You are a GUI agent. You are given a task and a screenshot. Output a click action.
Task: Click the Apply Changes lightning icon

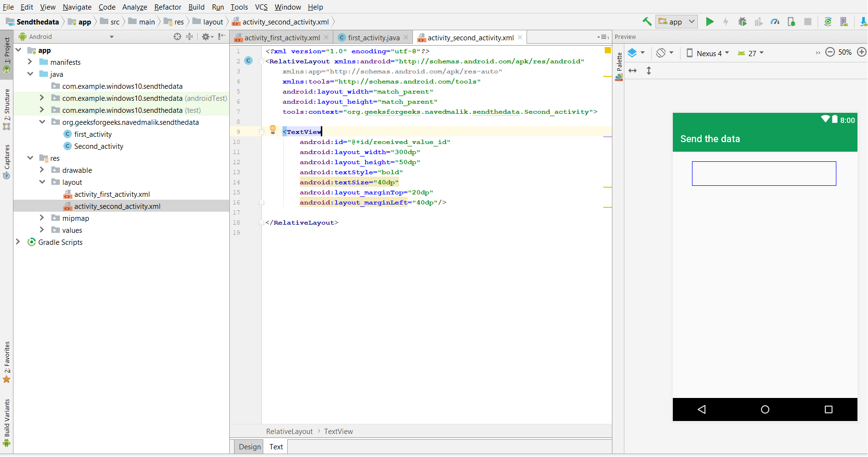[726, 22]
